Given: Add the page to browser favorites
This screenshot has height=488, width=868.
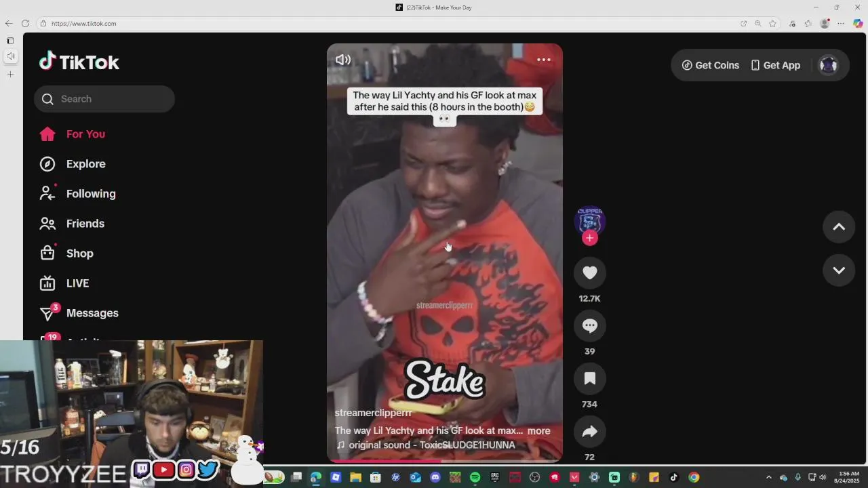Looking at the screenshot, I should [772, 24].
